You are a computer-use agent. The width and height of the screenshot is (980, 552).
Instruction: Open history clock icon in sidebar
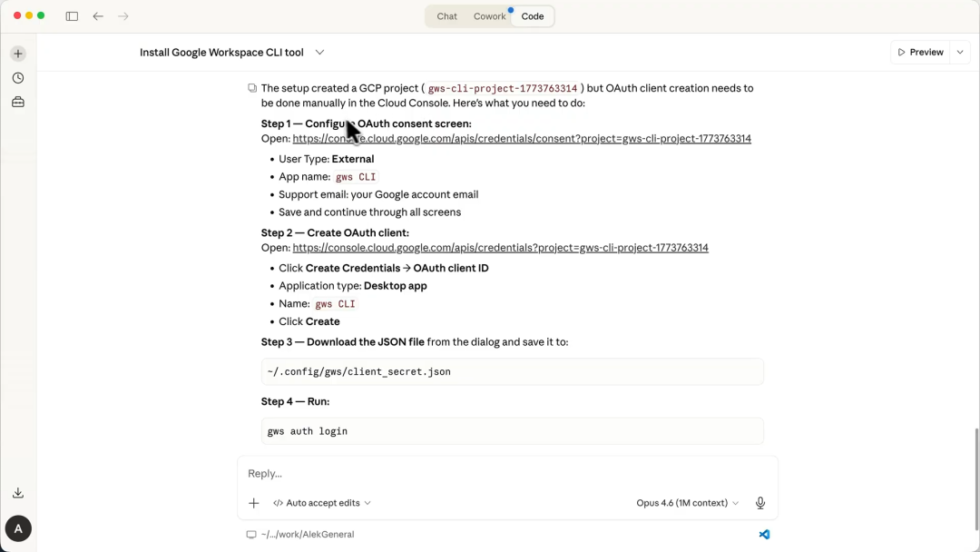click(x=18, y=78)
